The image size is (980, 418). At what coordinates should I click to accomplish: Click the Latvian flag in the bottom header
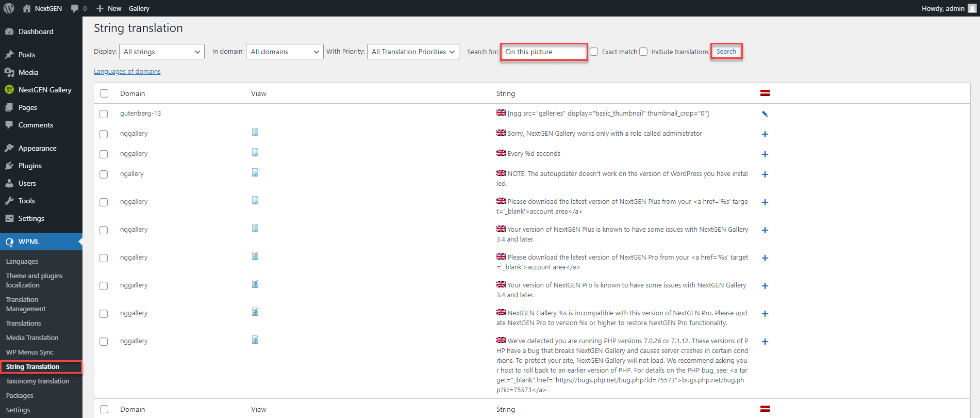[x=765, y=409]
